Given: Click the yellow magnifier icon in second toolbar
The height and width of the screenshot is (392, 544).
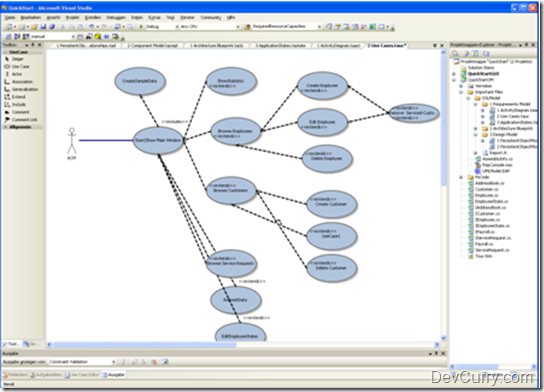Looking at the screenshot, I should coord(98,36).
